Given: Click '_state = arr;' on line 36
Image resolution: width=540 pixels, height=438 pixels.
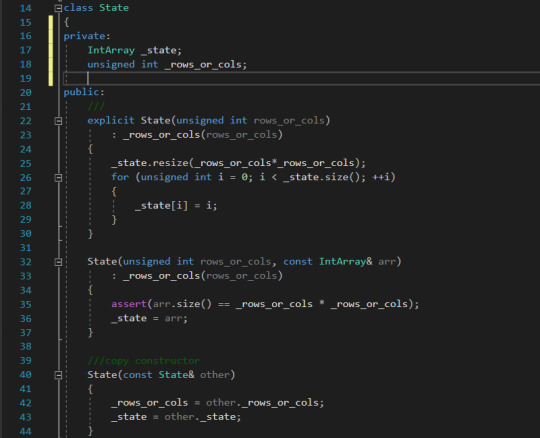Looking at the screenshot, I should (x=149, y=318).
